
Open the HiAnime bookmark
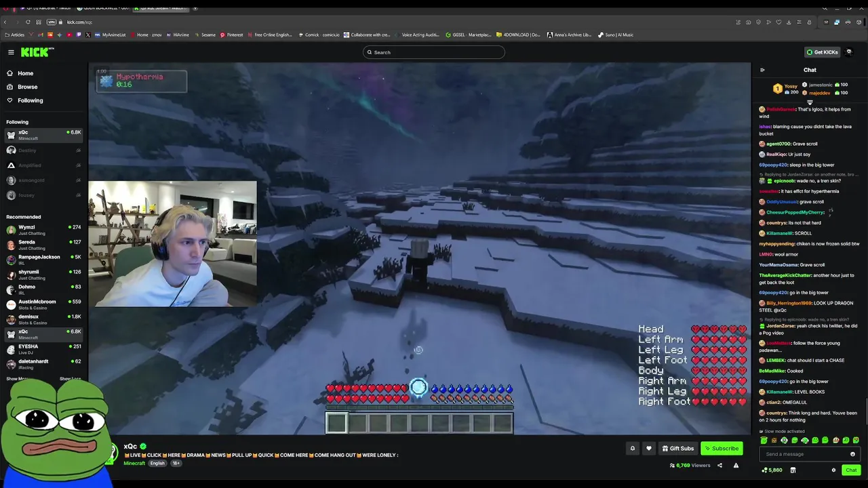point(178,35)
